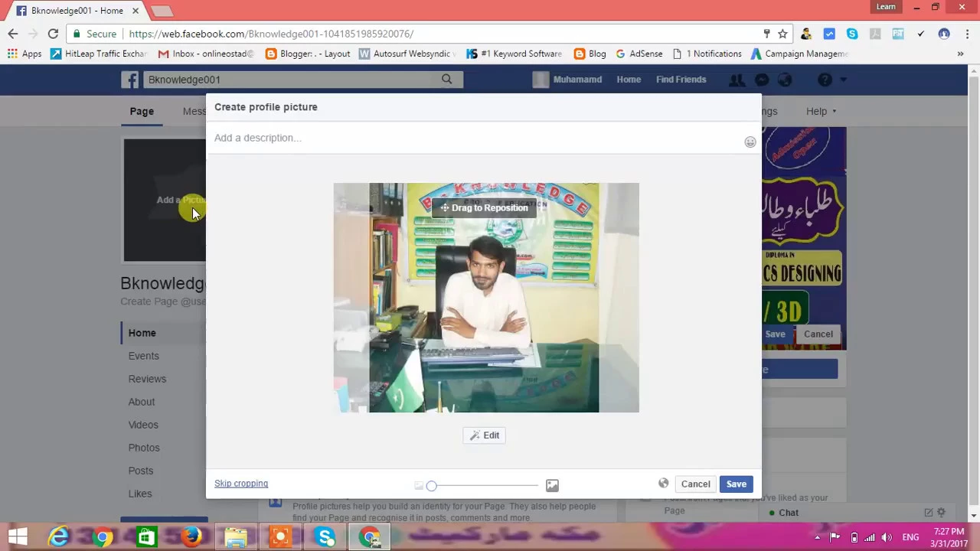Viewport: 980px width, 551px height.
Task: Open friend requests icon
Action: (x=737, y=80)
